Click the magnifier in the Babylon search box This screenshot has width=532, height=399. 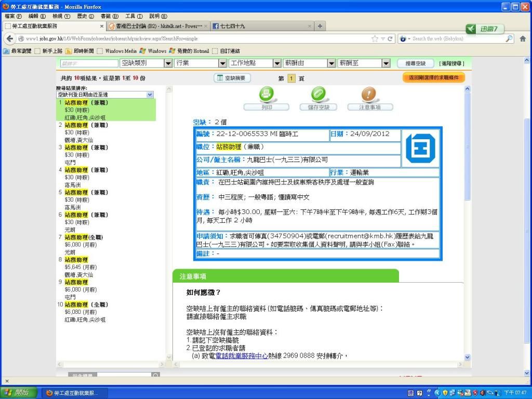509,38
